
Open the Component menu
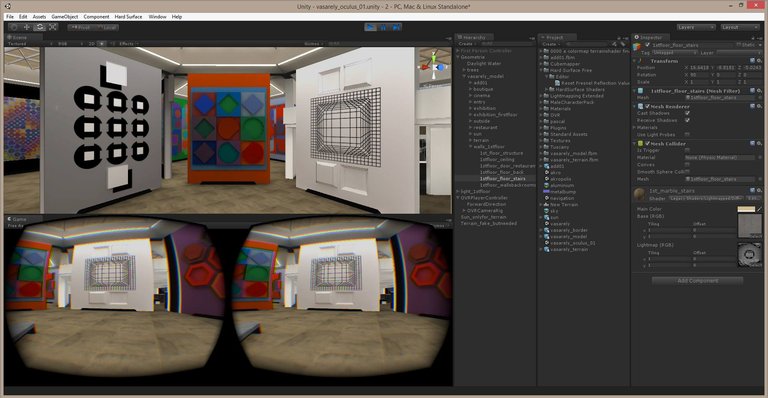point(96,17)
